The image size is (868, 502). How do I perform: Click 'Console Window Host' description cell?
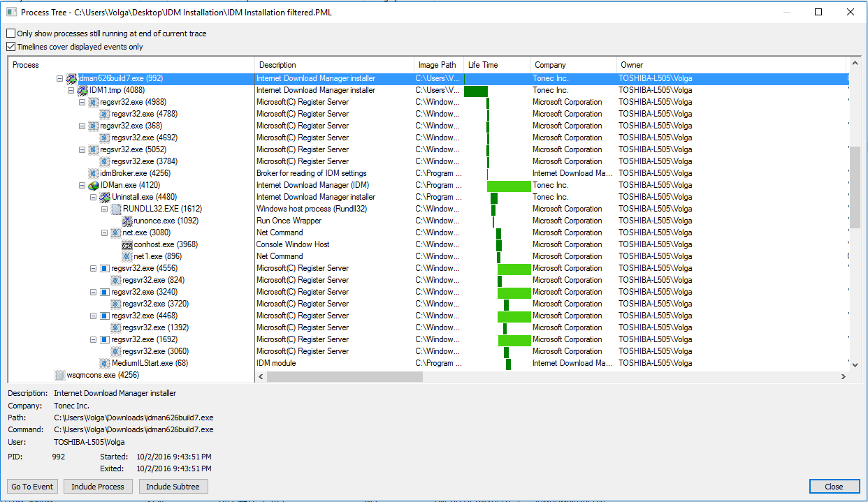pyautogui.click(x=293, y=244)
